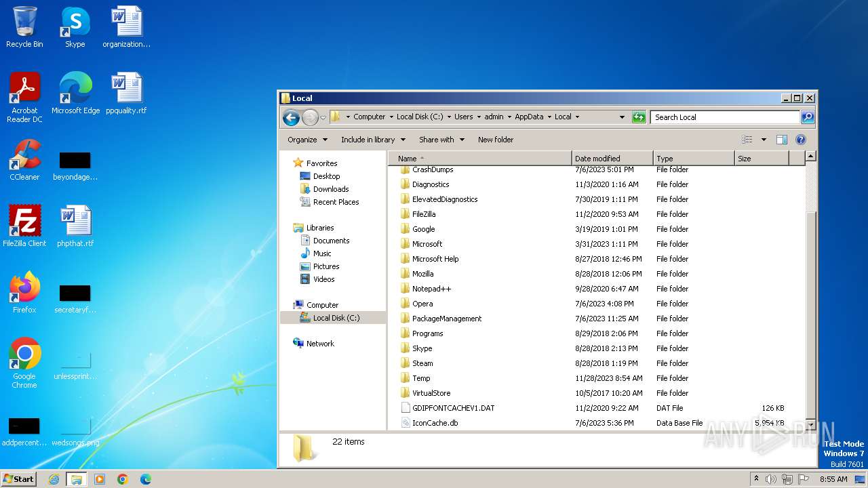868x488 pixels.
Task: Open Explorer help question mark icon
Action: 801,140
